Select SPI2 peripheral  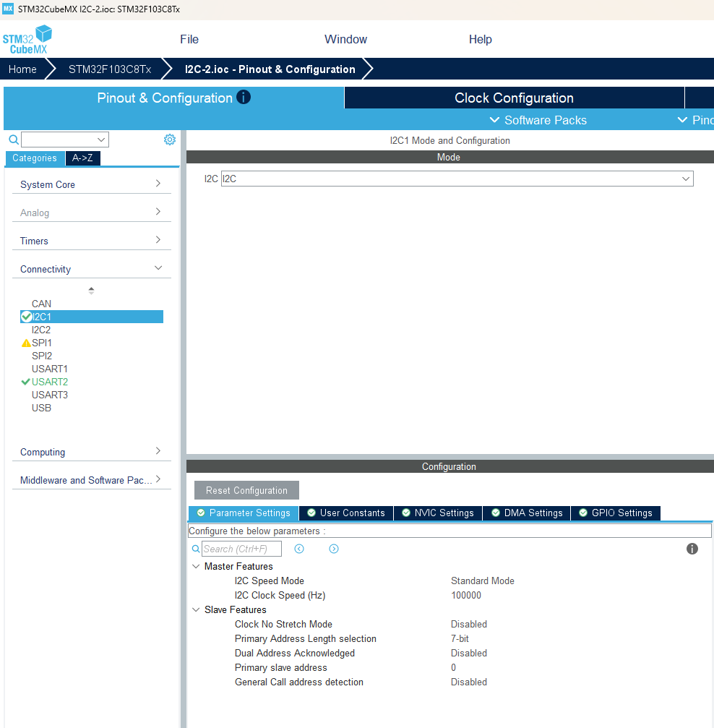tap(42, 356)
